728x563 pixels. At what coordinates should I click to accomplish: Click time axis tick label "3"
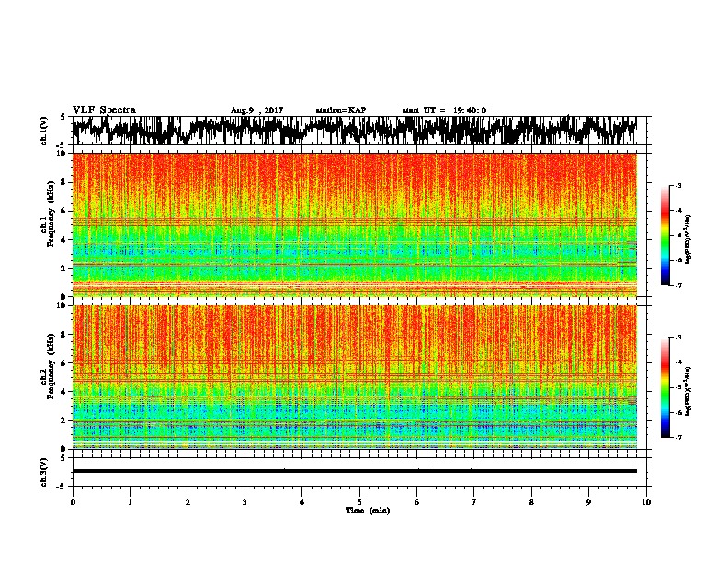tap(245, 502)
